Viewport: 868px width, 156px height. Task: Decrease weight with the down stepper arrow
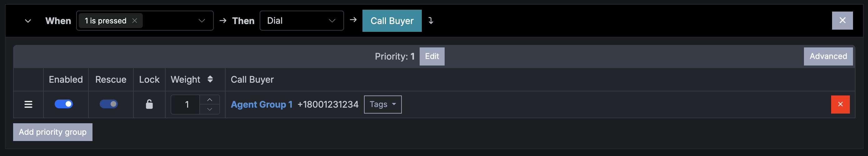click(x=210, y=109)
